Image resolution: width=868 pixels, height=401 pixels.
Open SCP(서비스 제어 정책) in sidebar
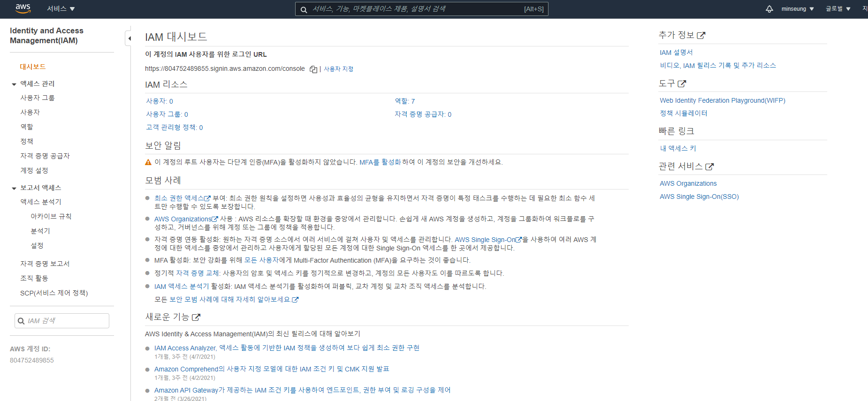tap(54, 293)
